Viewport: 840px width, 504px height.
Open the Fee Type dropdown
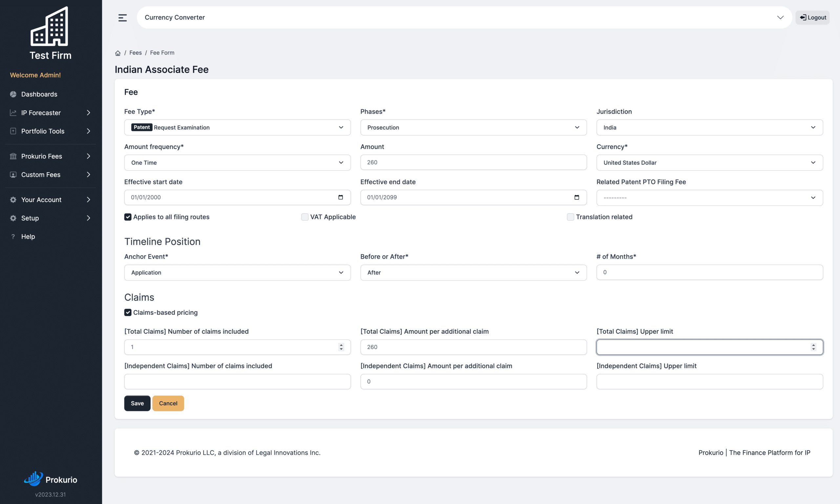pyautogui.click(x=237, y=127)
